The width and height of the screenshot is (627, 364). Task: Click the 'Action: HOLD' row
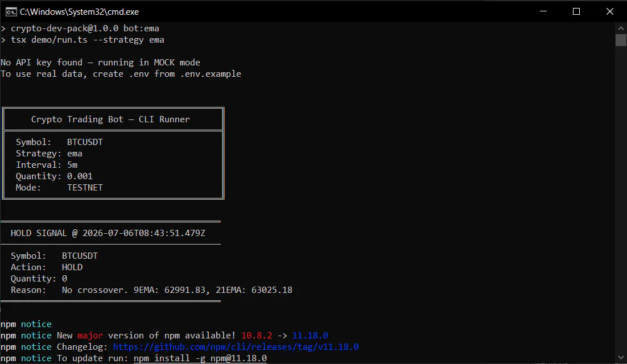[47, 267]
